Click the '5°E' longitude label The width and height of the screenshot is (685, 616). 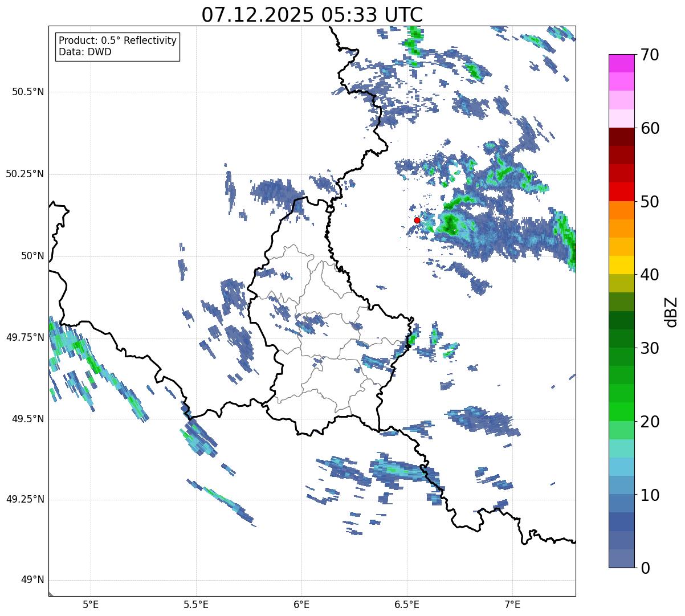coord(91,605)
